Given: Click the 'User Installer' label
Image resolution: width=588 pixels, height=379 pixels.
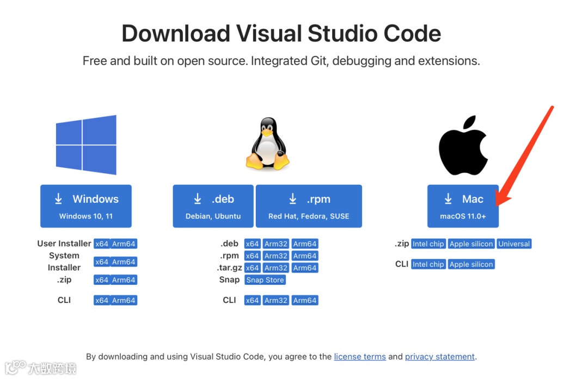Looking at the screenshot, I should click(x=64, y=244).
